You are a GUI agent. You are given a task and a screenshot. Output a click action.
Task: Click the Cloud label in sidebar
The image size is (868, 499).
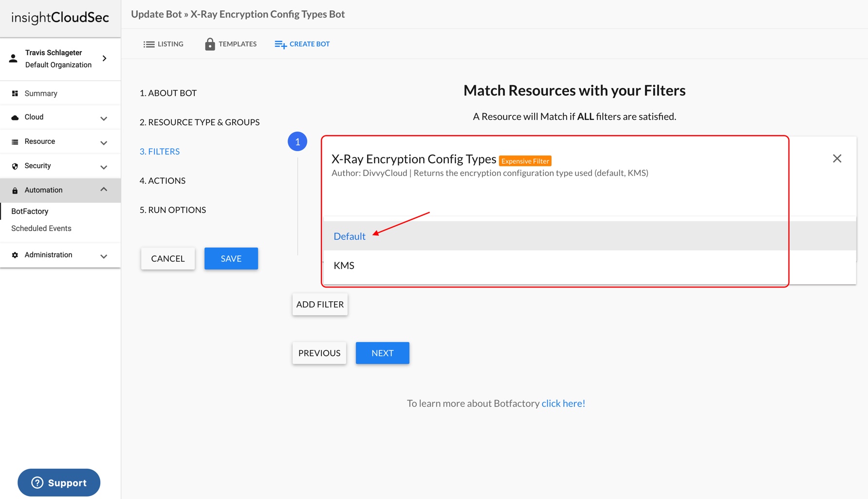tap(34, 117)
